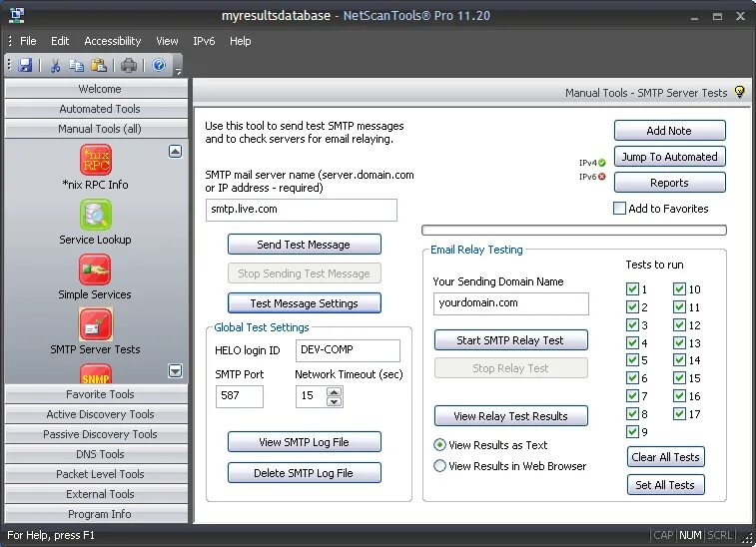Collapse the Manual Tools (all) section

[x=97, y=129]
